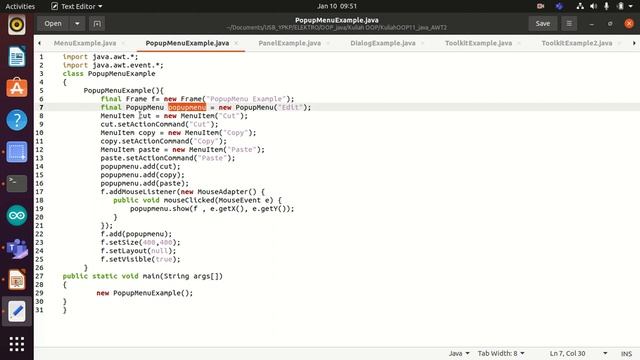This screenshot has width=640, height=360.
Task: Click the volume speaker icon in top bar
Action: pyautogui.click(x=593, y=6)
